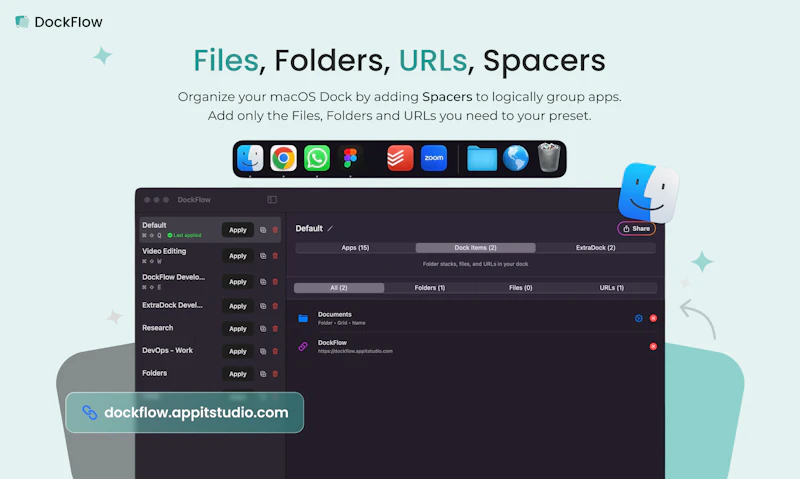Click the Documents item name

click(x=335, y=314)
